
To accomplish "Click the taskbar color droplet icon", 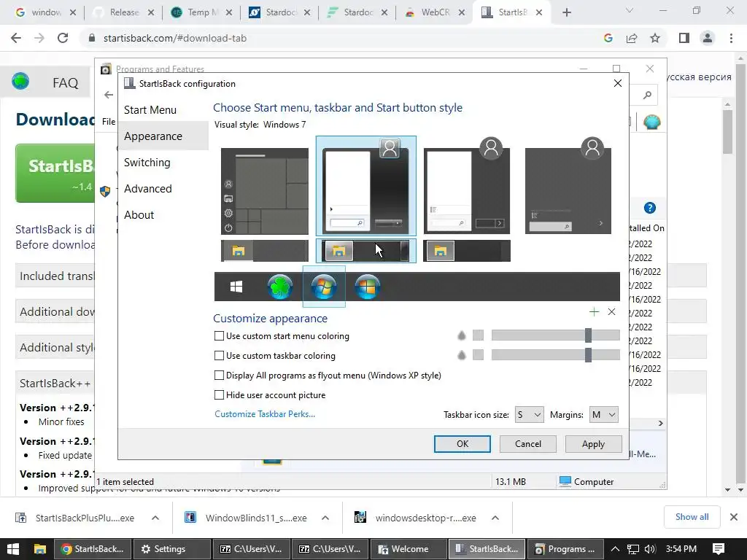I will click(x=461, y=355).
